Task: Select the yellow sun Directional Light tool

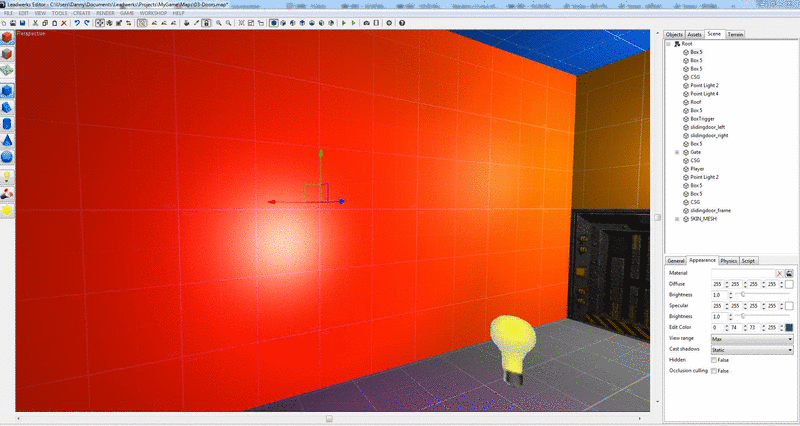Action: [x=7, y=210]
